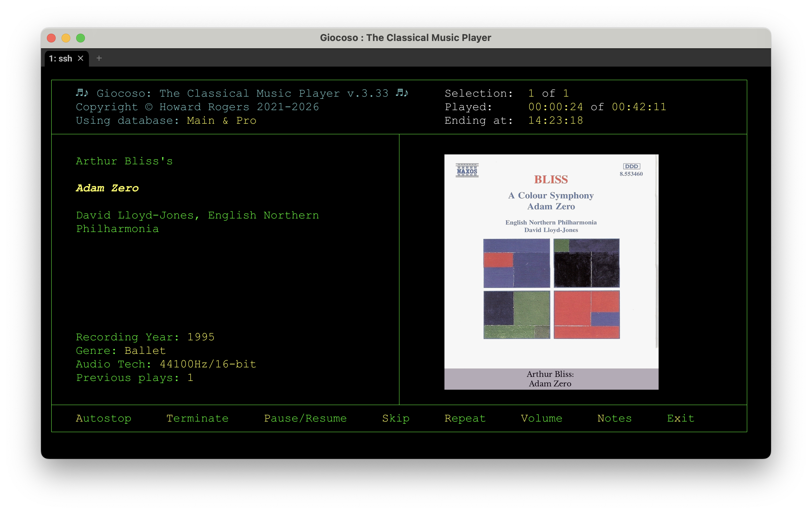Enable Repeat for the current piece
Screen dimensions: 812x513
[465, 418]
